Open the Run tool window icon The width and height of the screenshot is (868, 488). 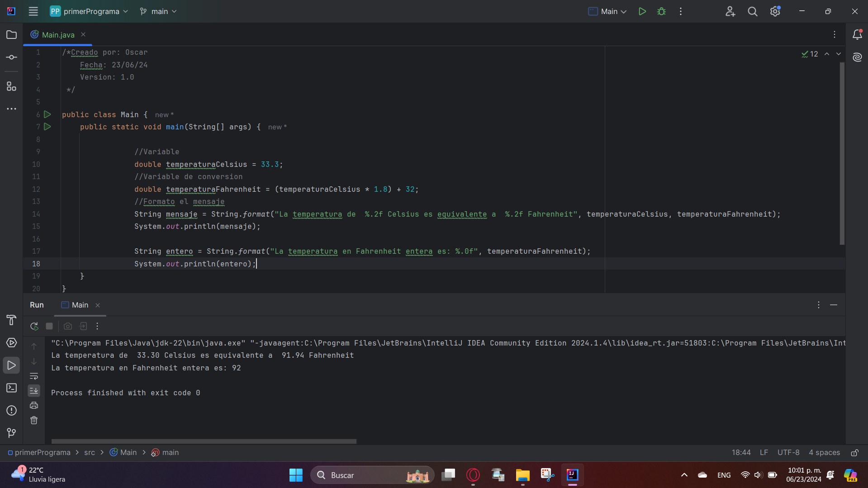(x=11, y=365)
